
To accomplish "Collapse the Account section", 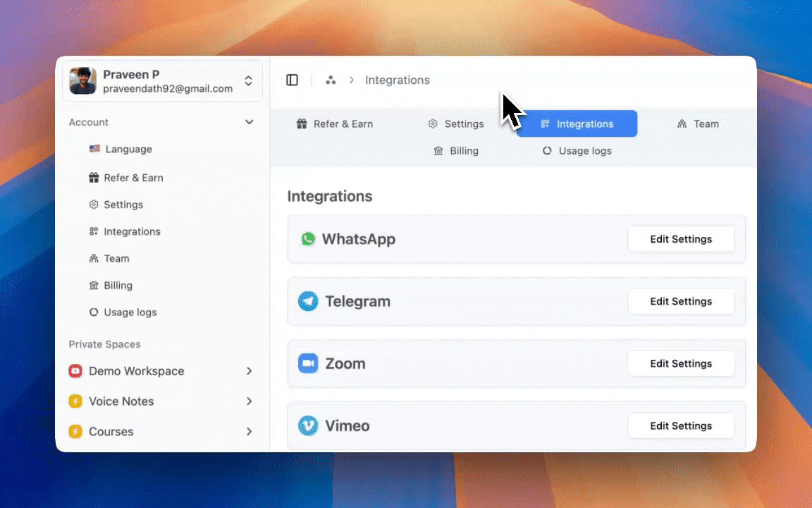I will [249, 122].
